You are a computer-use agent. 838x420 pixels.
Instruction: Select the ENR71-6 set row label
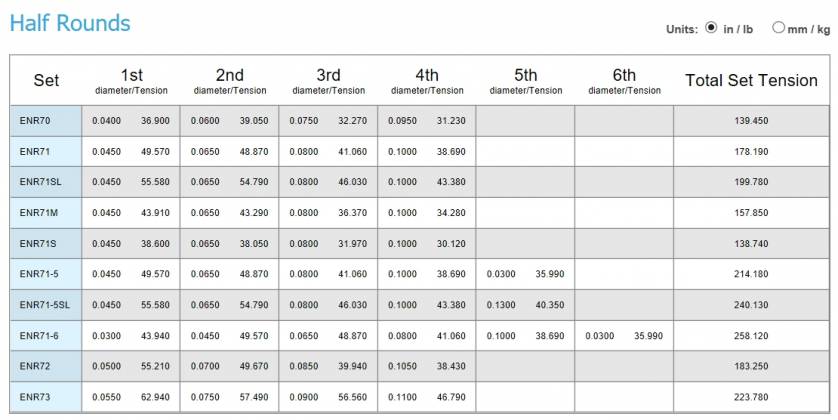pos(46,336)
